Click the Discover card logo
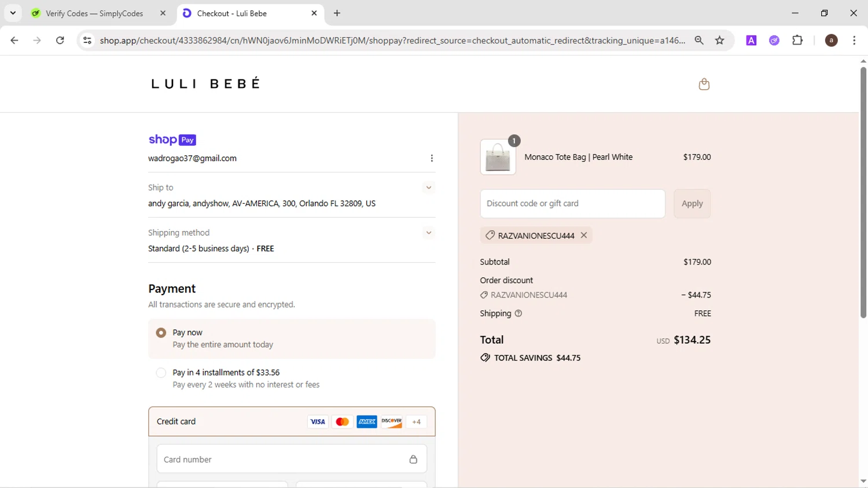 click(x=392, y=421)
